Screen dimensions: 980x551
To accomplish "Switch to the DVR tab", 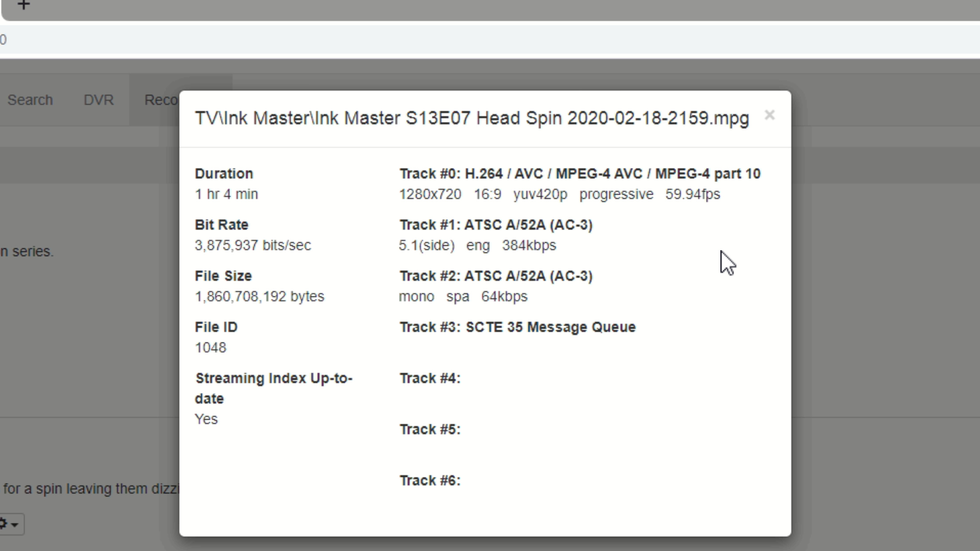I will coord(99,100).
